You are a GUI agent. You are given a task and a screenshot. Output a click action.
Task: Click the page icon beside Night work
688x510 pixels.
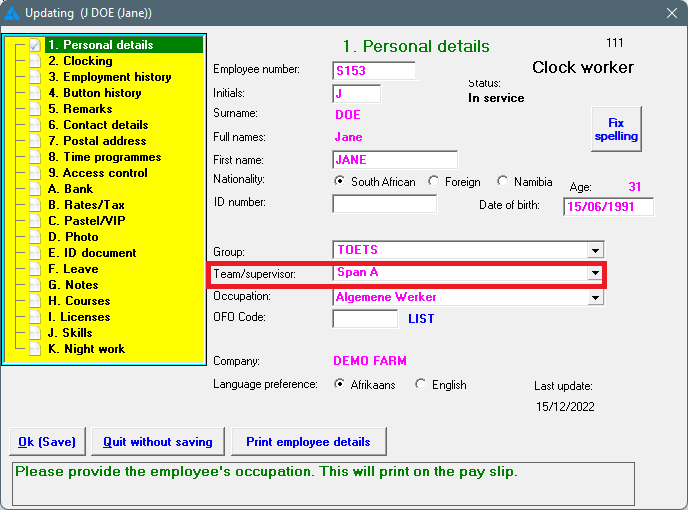pos(35,349)
